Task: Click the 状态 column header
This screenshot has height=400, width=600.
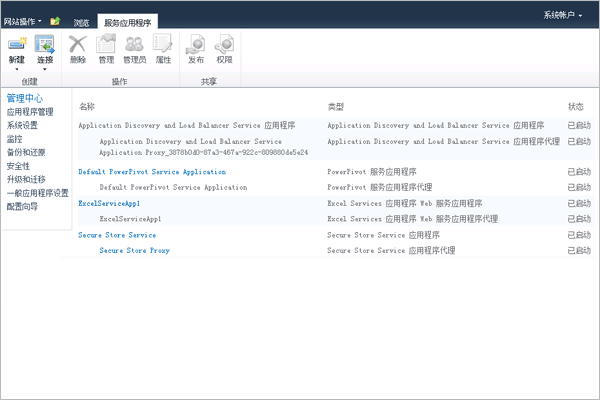Action: point(576,106)
